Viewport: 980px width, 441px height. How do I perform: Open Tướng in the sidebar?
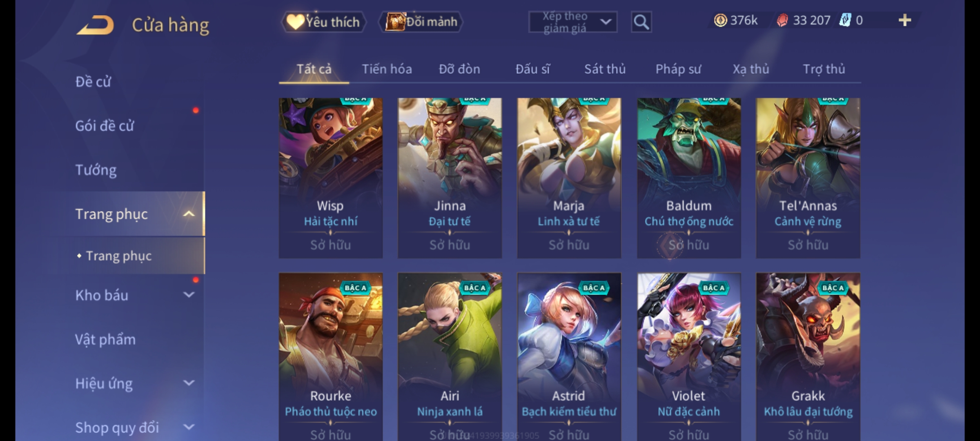[x=96, y=170]
